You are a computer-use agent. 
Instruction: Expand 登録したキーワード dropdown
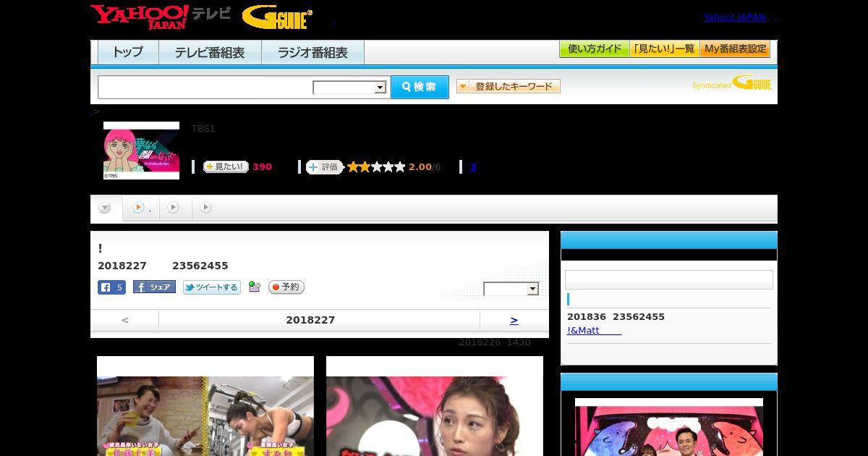pos(508,86)
